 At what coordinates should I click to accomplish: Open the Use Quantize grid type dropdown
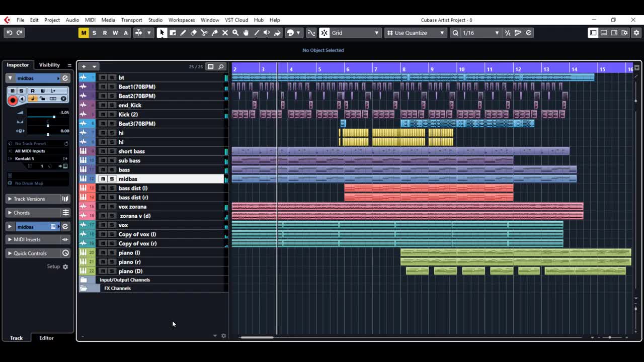(416, 33)
